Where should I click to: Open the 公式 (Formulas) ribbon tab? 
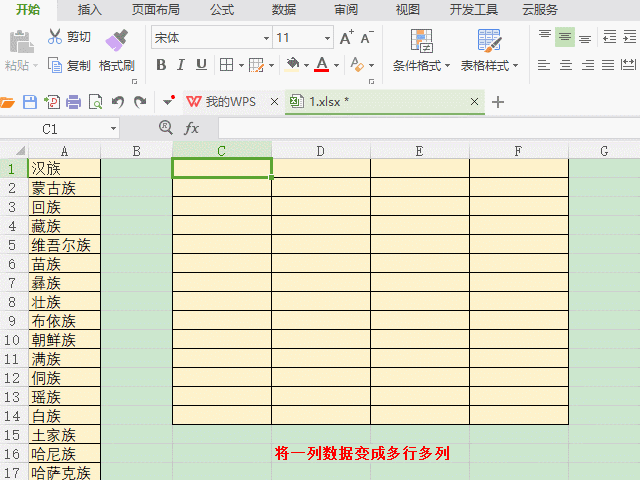[x=222, y=10]
